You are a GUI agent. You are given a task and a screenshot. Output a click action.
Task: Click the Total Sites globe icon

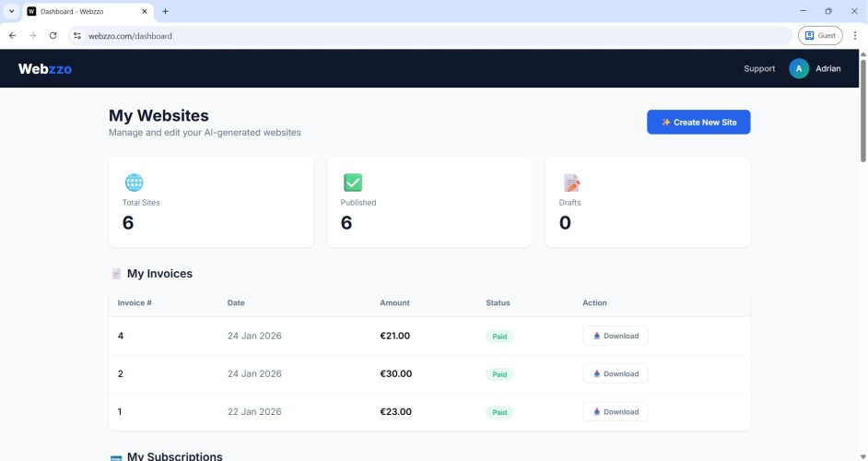(x=134, y=183)
